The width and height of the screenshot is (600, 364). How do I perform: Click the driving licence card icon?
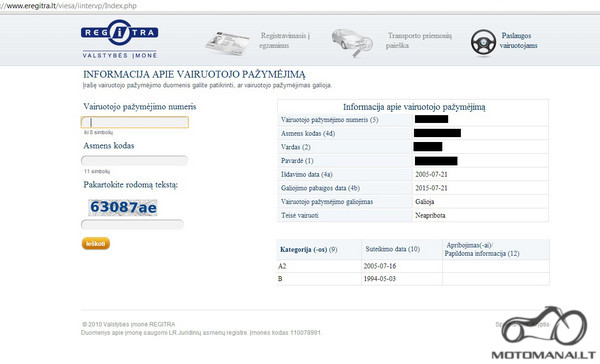click(x=227, y=44)
